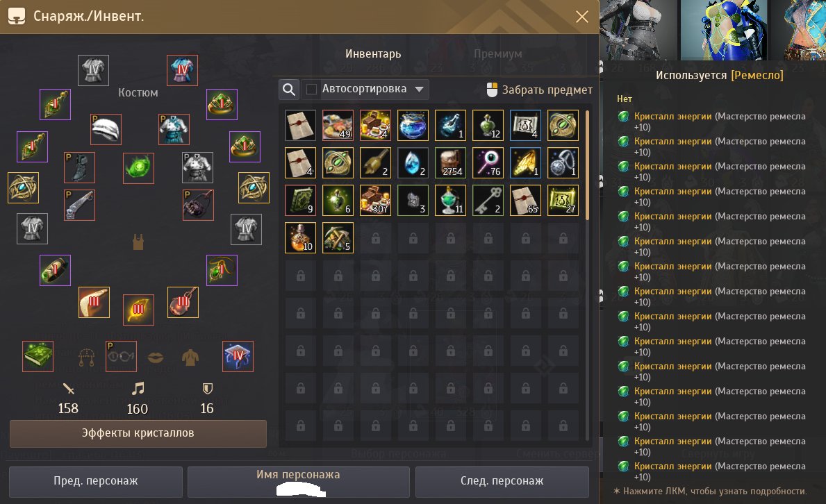Toggle the Автосортировка checkbox

click(x=311, y=89)
